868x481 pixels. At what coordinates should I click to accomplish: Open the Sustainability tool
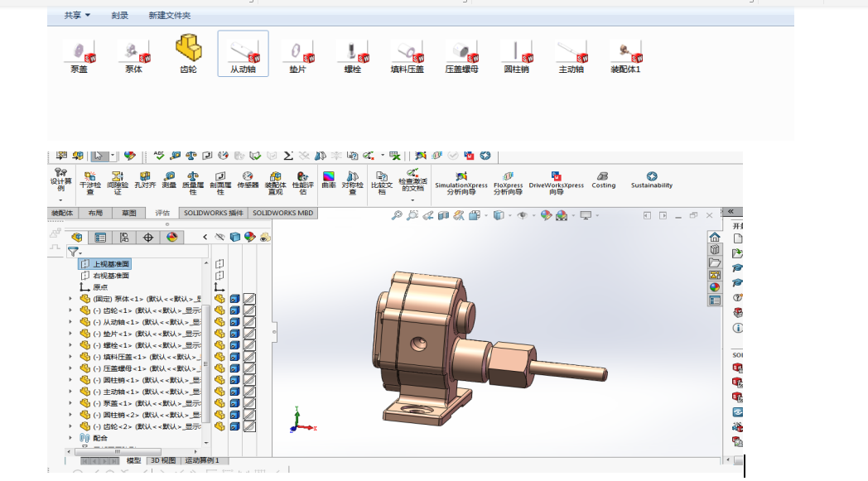click(652, 180)
